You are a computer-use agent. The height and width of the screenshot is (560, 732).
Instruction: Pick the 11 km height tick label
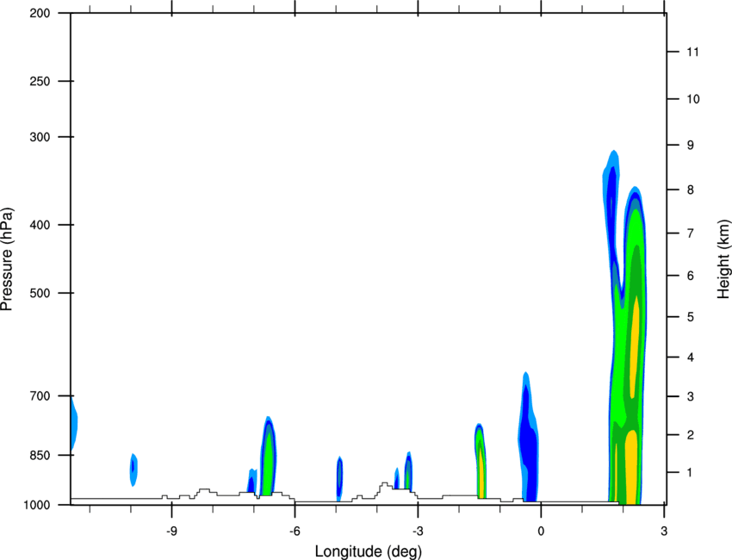click(692, 52)
